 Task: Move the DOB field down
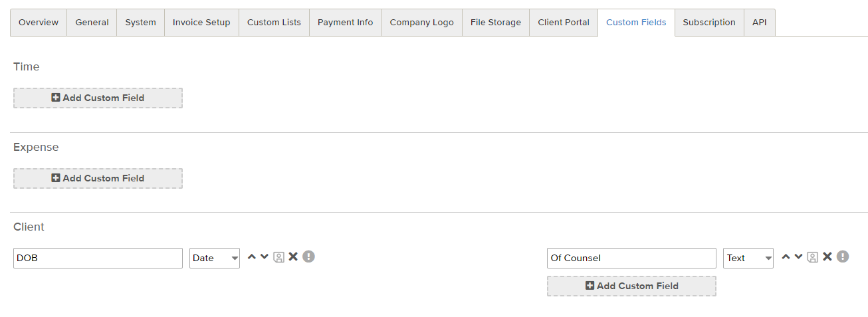coord(265,257)
